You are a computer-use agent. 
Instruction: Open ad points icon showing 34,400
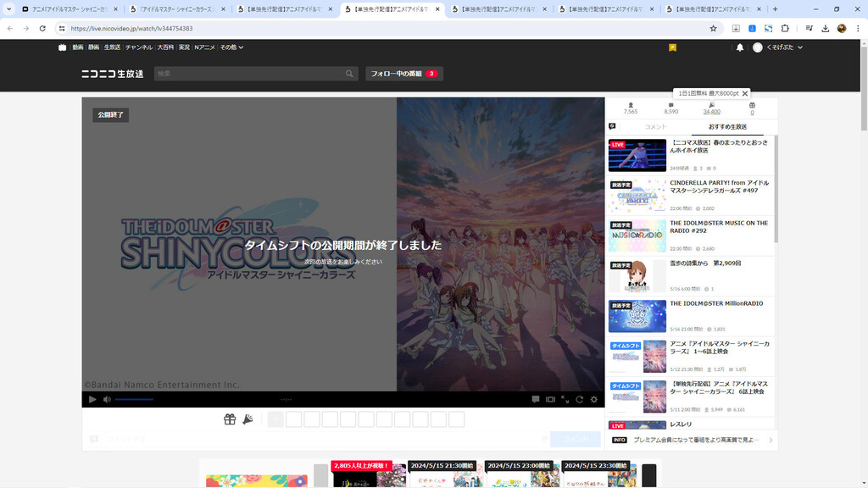tap(711, 108)
